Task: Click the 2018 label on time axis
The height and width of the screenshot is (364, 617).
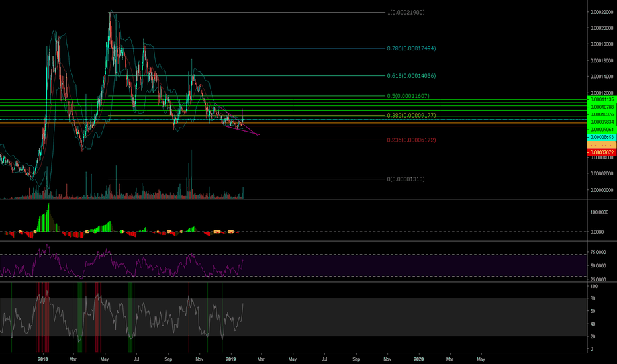Action: pos(43,359)
